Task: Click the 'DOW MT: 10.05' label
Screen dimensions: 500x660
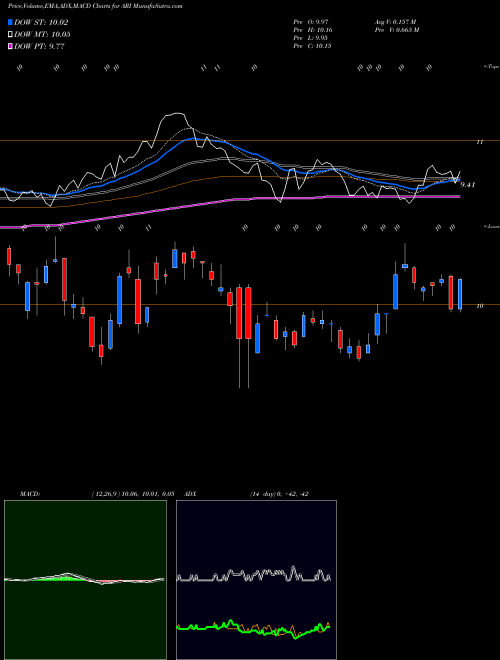Action: point(42,35)
